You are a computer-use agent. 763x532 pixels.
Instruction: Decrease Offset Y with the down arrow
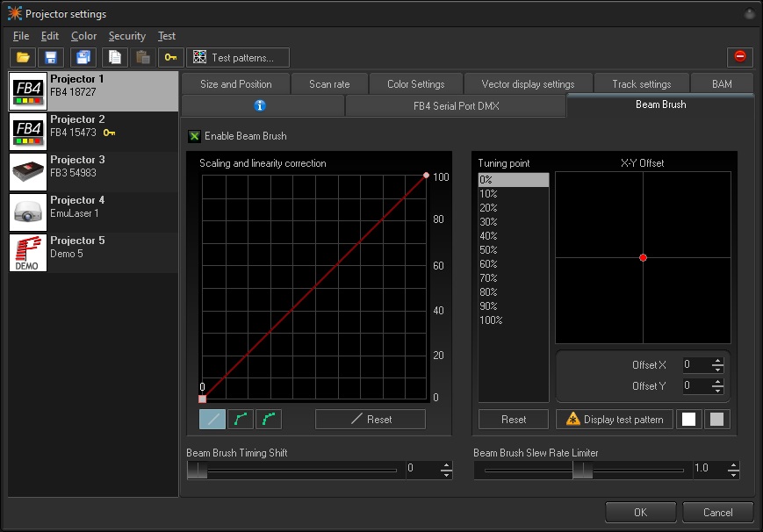[x=718, y=391]
